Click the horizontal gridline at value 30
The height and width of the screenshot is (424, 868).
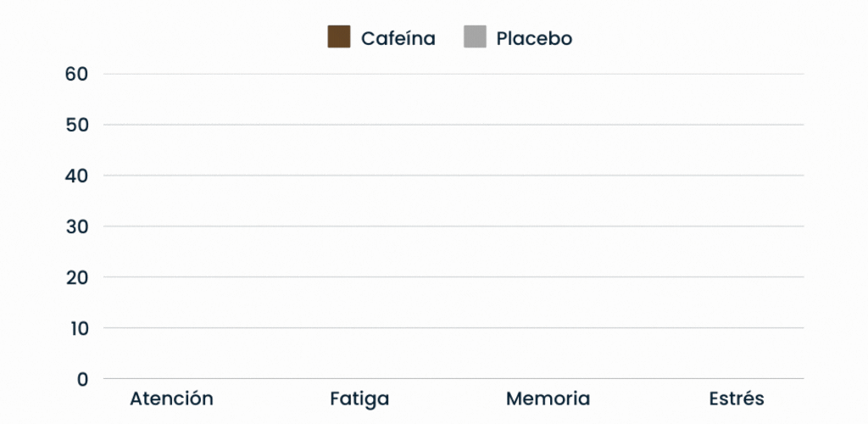[x=453, y=226]
